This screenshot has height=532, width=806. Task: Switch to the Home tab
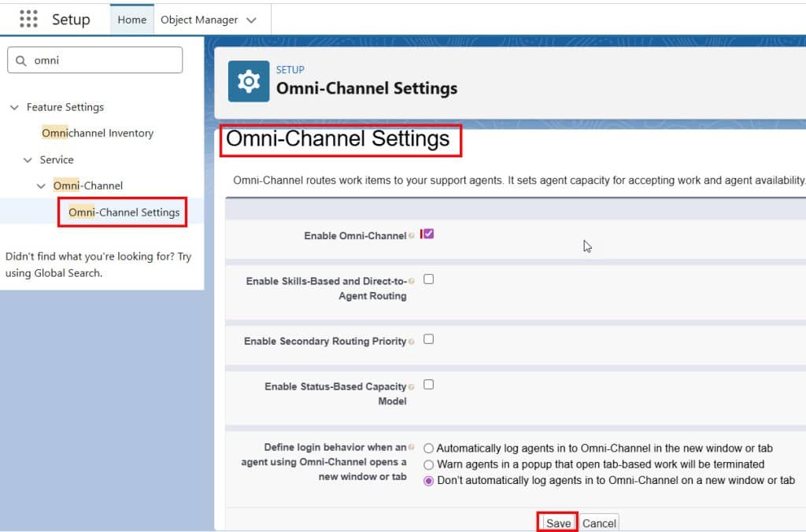pos(131,19)
